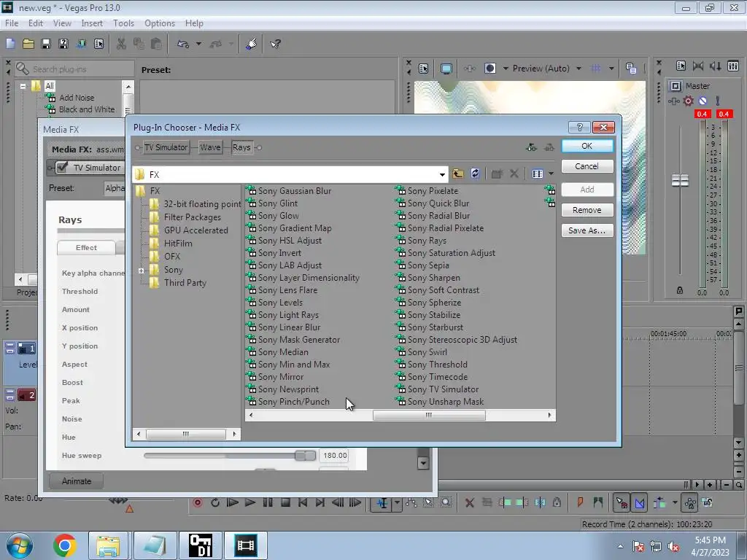Click the New project toolbar icon
The image size is (747, 560).
[10, 44]
